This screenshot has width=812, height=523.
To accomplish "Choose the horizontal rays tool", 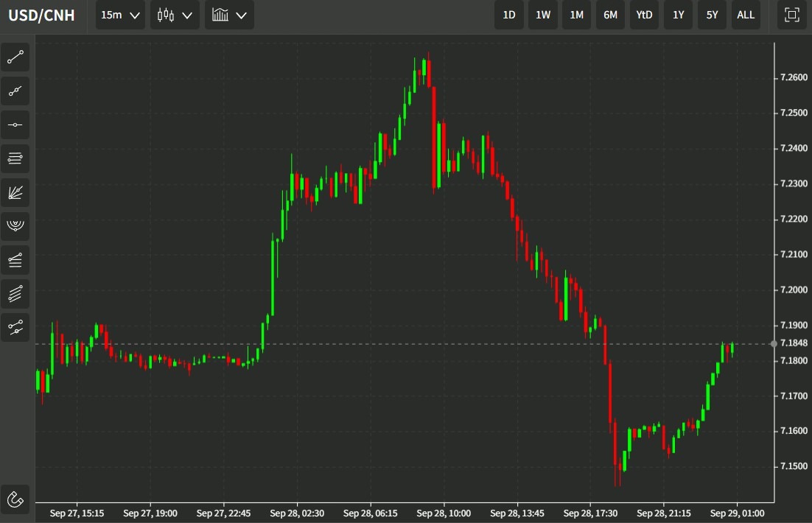I will point(15,158).
